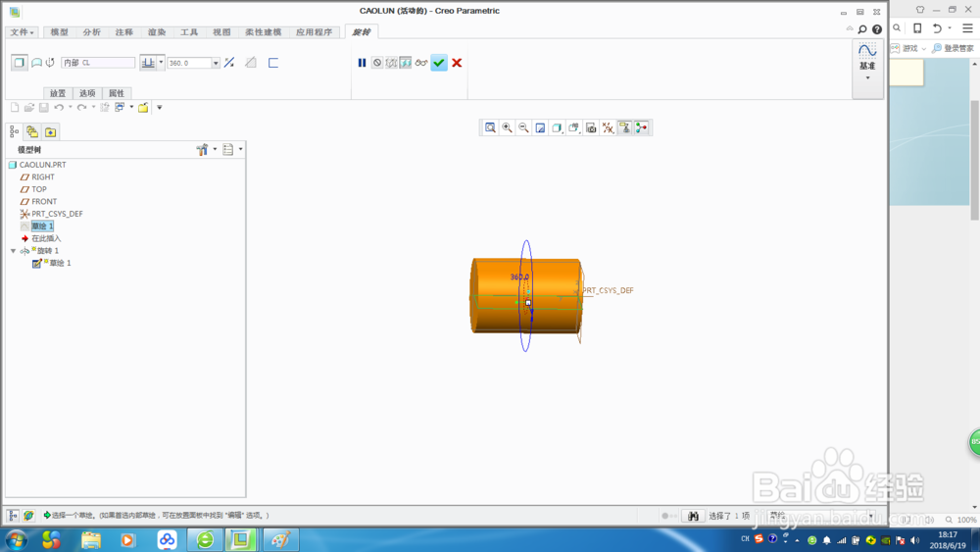This screenshot has height=552, width=980.
Task: Click the repaint screen icon
Action: (x=541, y=127)
